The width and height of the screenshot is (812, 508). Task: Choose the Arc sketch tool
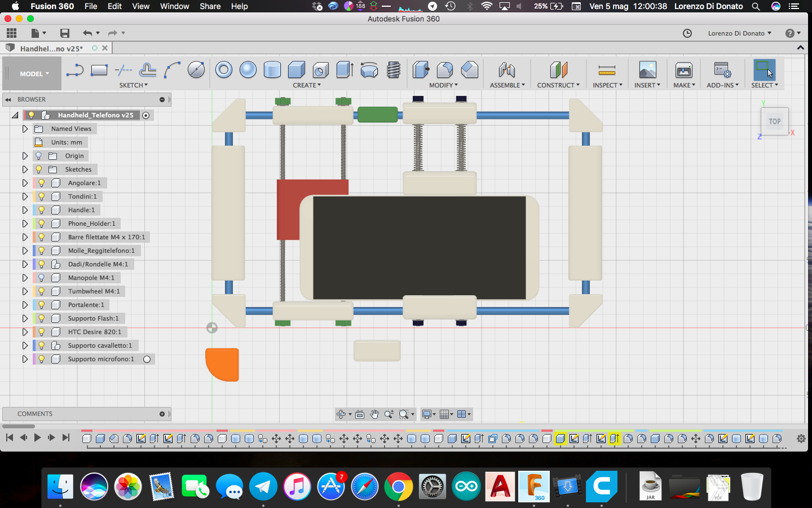(172, 70)
